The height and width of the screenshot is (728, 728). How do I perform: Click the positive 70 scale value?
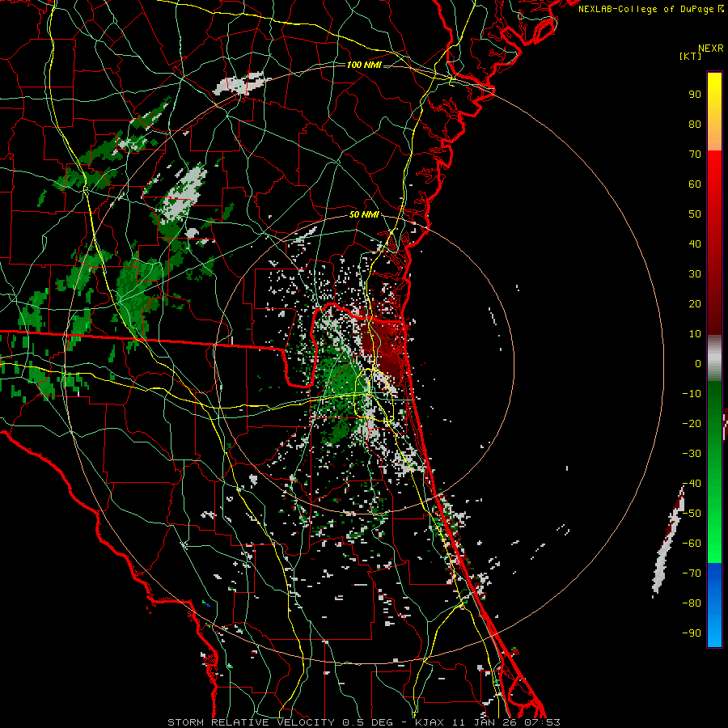pos(695,154)
